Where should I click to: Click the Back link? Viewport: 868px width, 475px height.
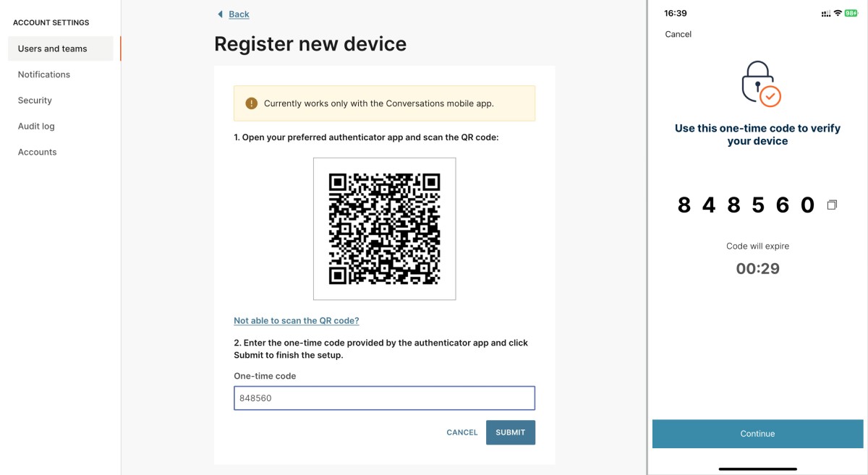pos(239,14)
